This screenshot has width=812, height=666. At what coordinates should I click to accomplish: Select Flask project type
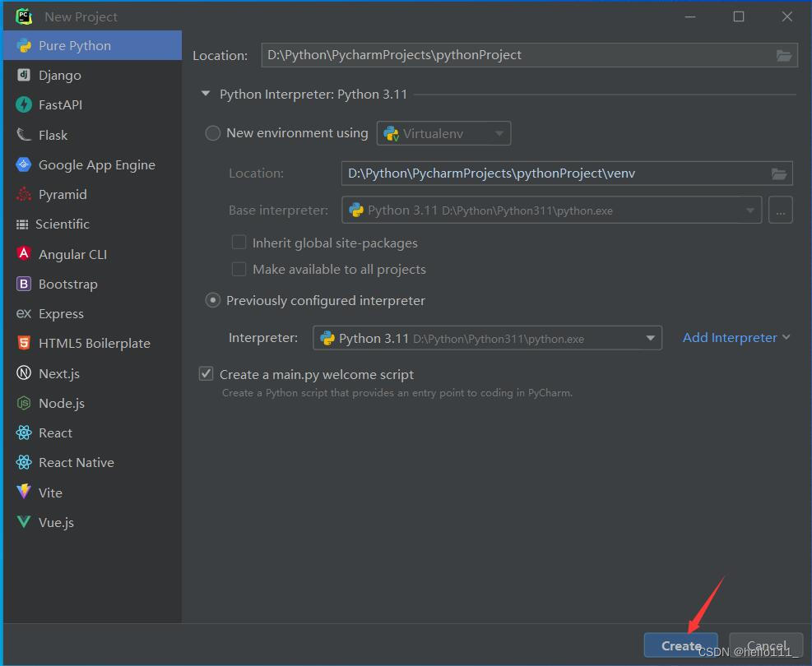93,135
